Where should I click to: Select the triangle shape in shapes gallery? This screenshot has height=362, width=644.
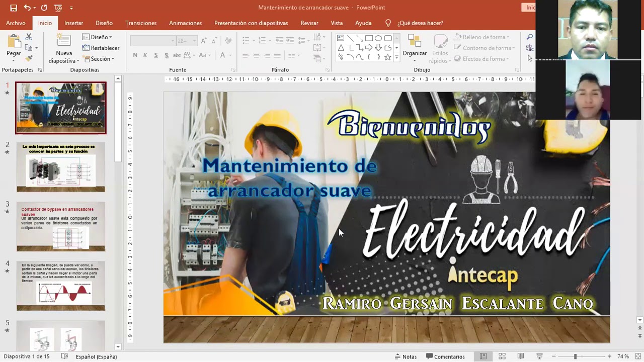pos(341,48)
